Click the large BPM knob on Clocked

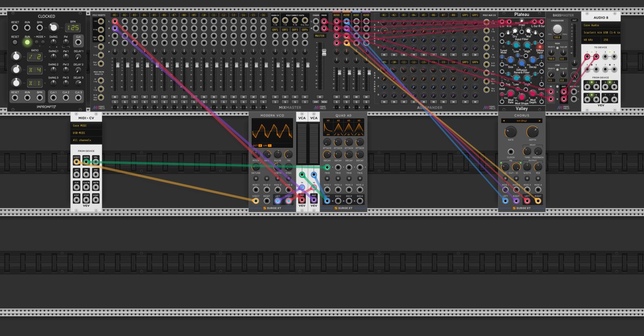[53, 28]
